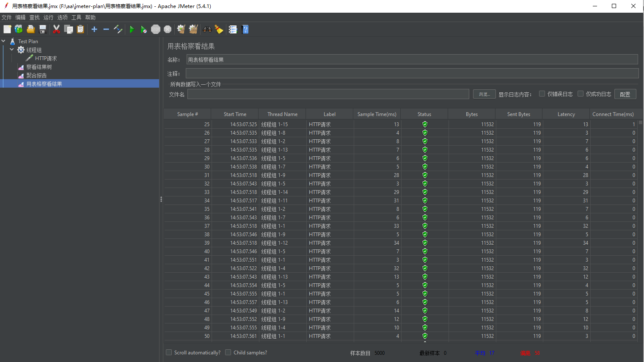Click the Sent Bytes column header
The width and height of the screenshot is (644, 362).
tap(519, 114)
